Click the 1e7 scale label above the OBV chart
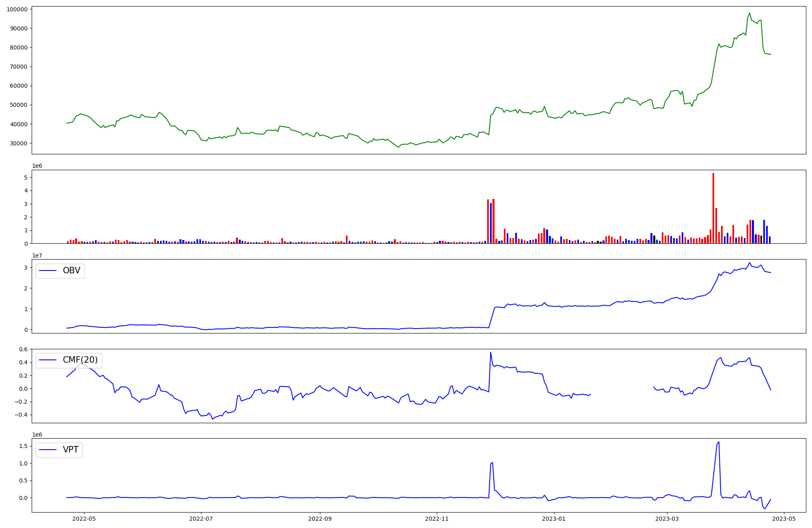812x528 pixels. click(37, 255)
